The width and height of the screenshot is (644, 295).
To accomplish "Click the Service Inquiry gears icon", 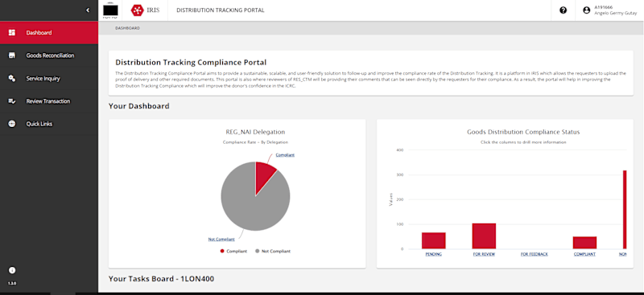I will coord(12,78).
